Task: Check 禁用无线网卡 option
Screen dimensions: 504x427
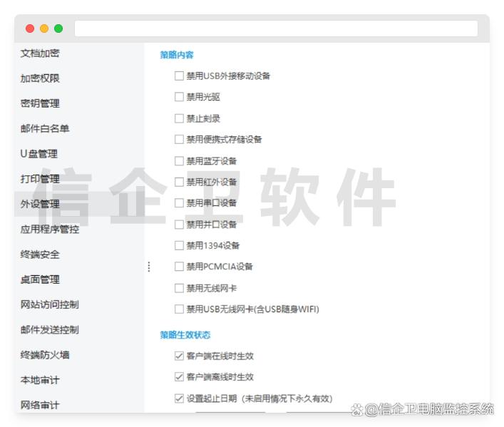Action: [x=179, y=288]
